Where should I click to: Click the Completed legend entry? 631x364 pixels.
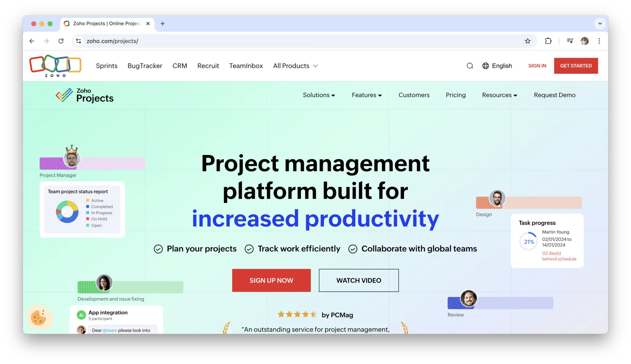(99, 207)
